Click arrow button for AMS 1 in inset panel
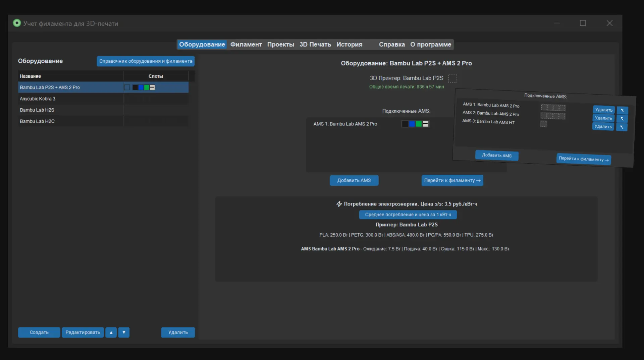Image resolution: width=644 pixels, height=360 pixels. pyautogui.click(x=622, y=110)
